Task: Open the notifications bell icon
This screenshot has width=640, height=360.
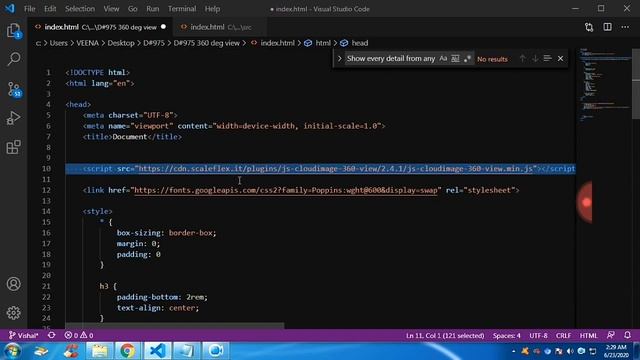Action: (x=627, y=335)
